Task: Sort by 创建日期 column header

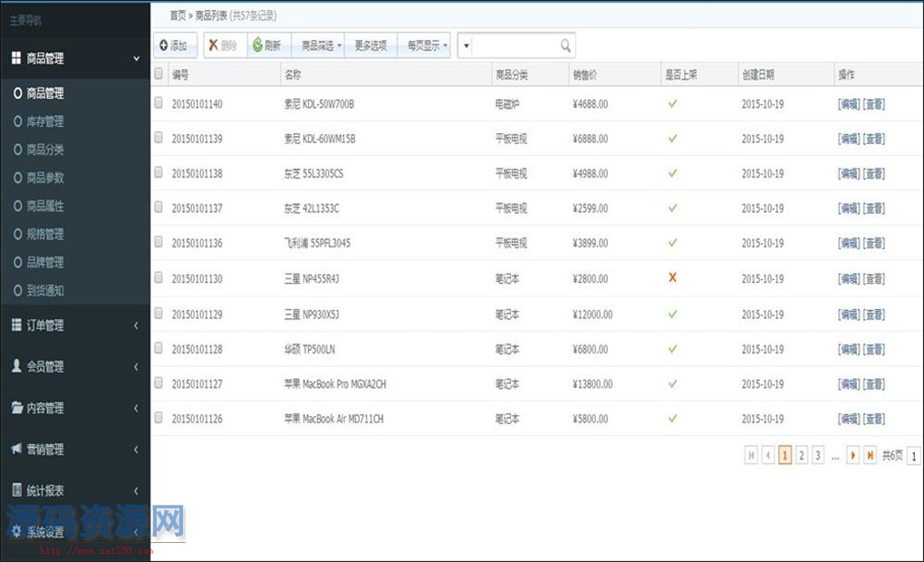Action: 758,74
